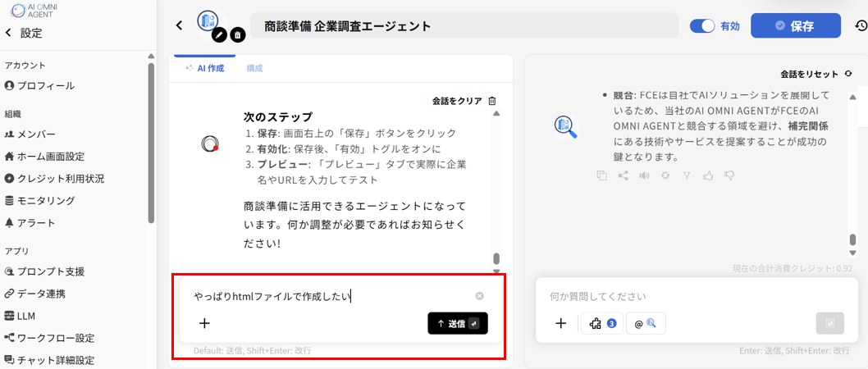Open the plugins puzzle button showing 3

[x=601, y=324]
